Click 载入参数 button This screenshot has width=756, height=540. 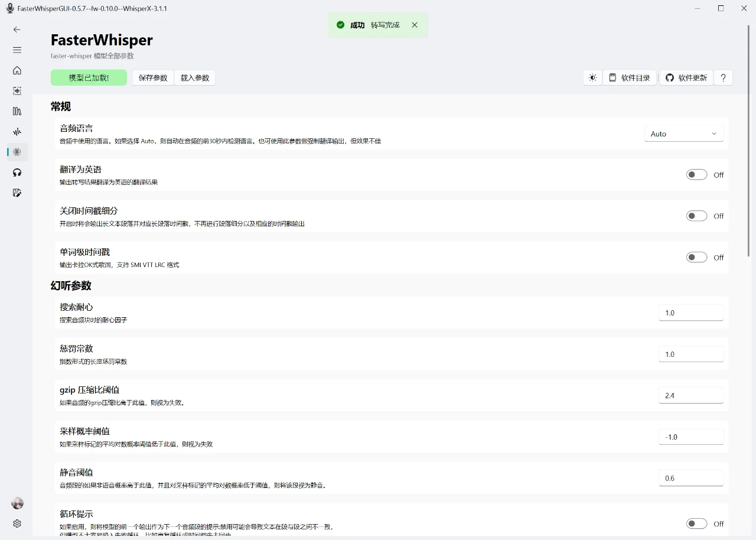[x=195, y=77]
